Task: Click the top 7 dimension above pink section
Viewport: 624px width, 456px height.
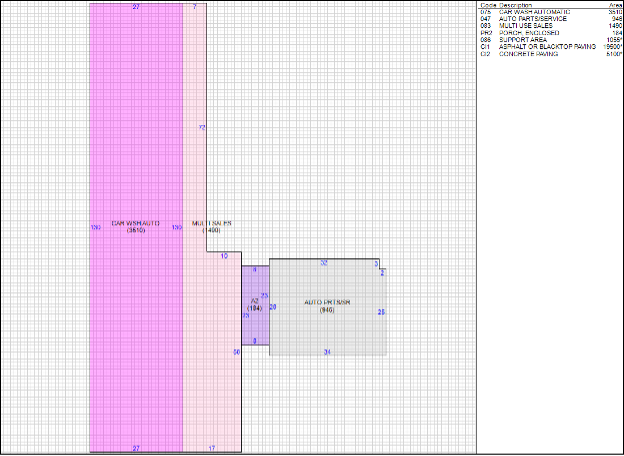Action: (194, 6)
